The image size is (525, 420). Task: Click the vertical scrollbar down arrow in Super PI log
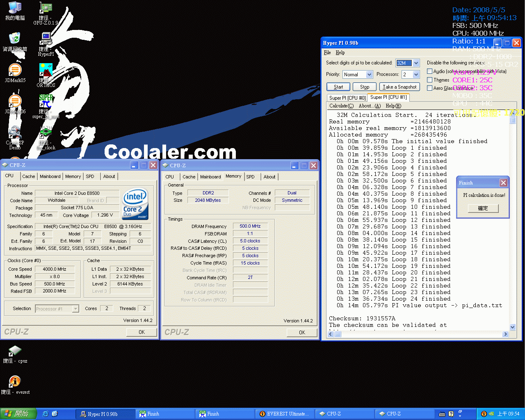(x=513, y=327)
